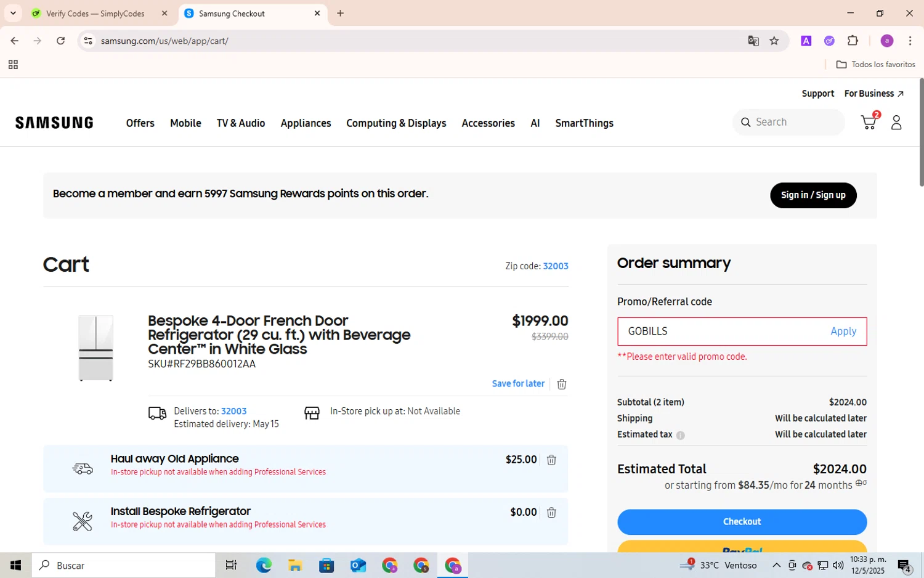This screenshot has width=924, height=578.
Task: Open the Appliances menu
Action: 306,123
